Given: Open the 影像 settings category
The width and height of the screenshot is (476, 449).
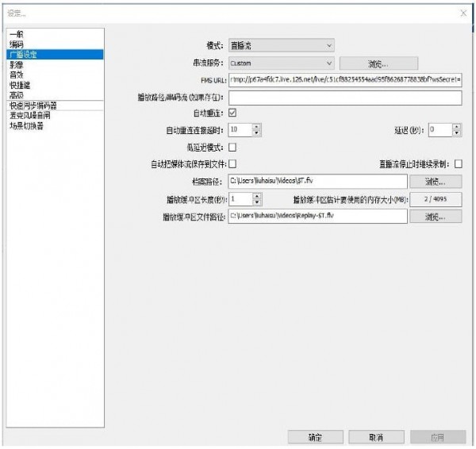Looking at the screenshot, I should click(55, 65).
